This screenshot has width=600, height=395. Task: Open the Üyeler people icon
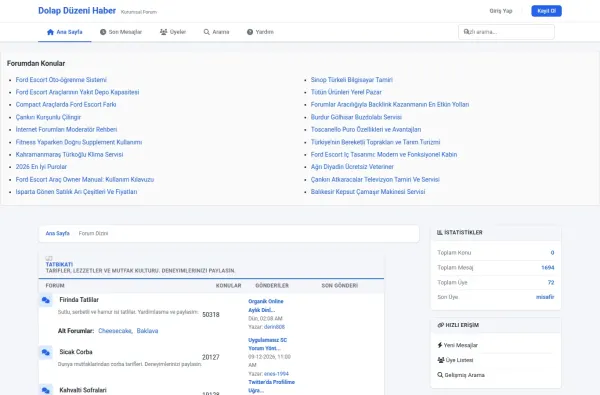coord(163,32)
